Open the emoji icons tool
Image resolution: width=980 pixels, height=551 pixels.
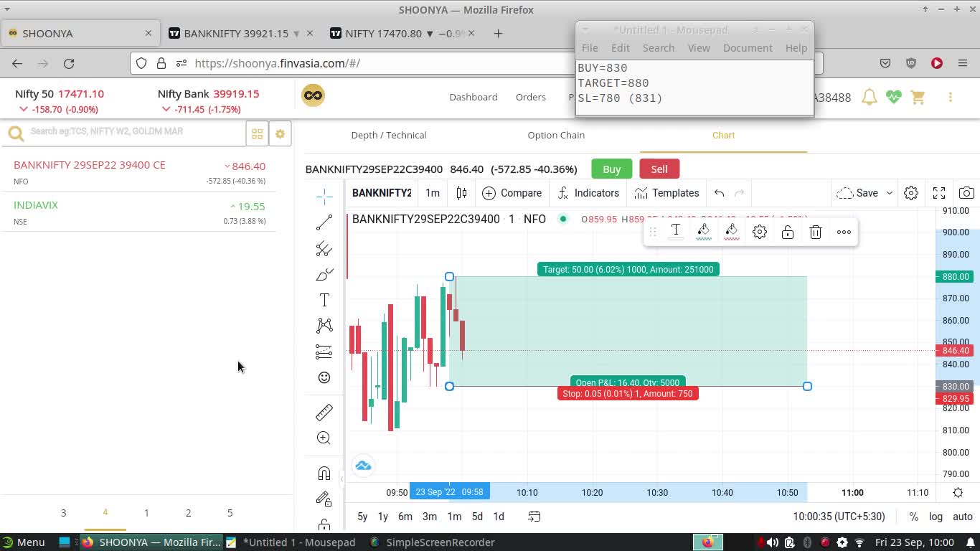pyautogui.click(x=324, y=377)
